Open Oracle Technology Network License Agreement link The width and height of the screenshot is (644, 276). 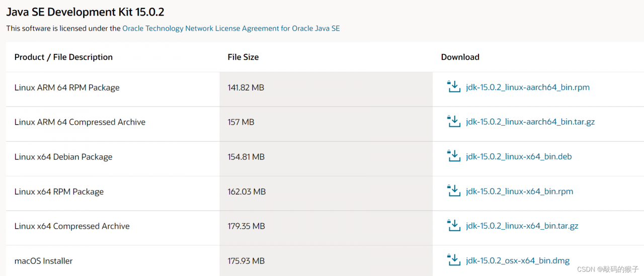[x=231, y=29]
